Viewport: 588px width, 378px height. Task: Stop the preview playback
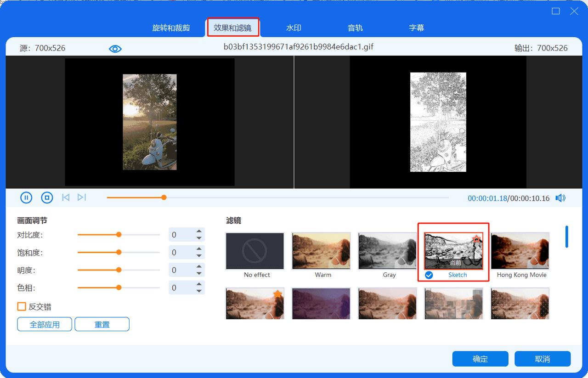pos(47,197)
